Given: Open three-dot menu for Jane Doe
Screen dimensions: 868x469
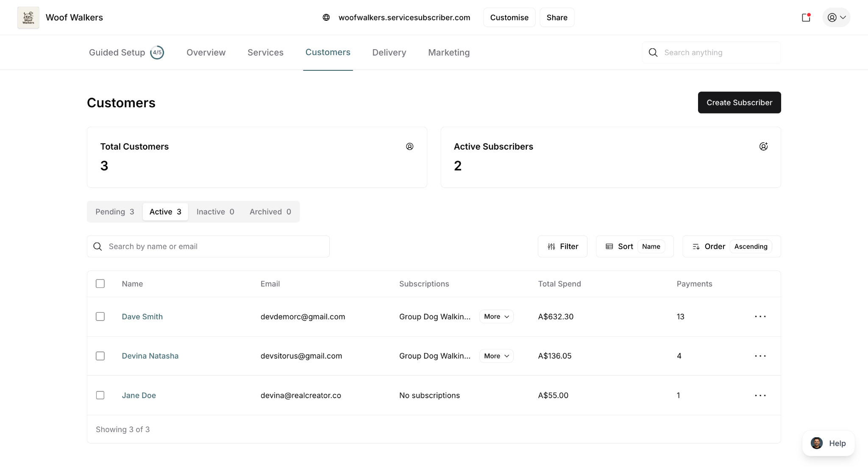Looking at the screenshot, I should point(760,395).
